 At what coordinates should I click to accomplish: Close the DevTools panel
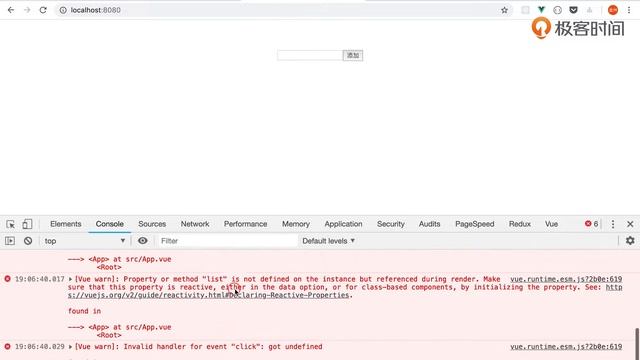pyautogui.click(x=630, y=224)
